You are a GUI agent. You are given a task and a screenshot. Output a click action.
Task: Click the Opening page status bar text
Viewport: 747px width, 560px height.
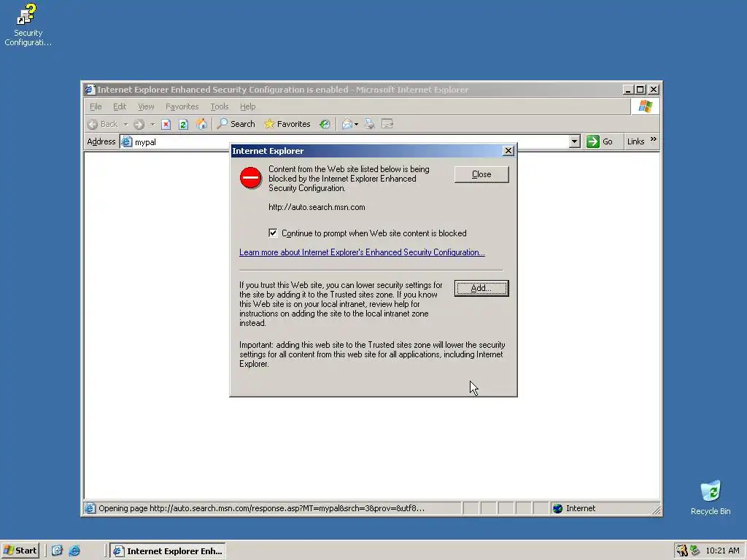[261, 508]
